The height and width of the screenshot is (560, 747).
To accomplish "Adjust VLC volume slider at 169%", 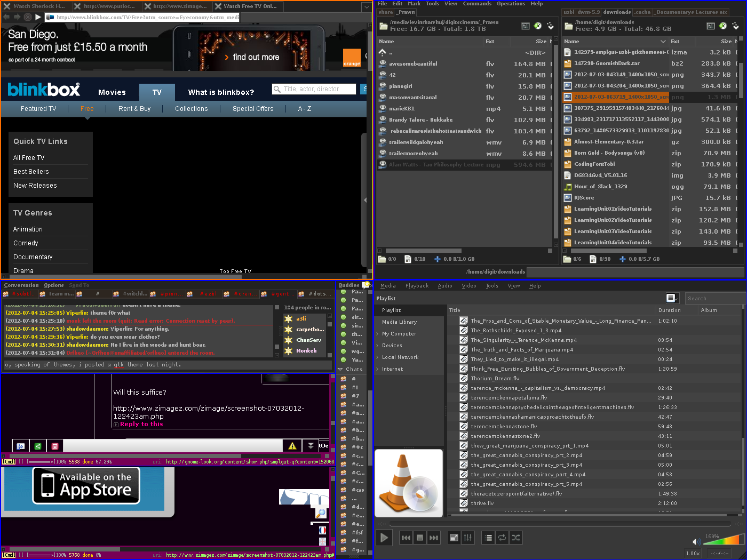I will 724,540.
